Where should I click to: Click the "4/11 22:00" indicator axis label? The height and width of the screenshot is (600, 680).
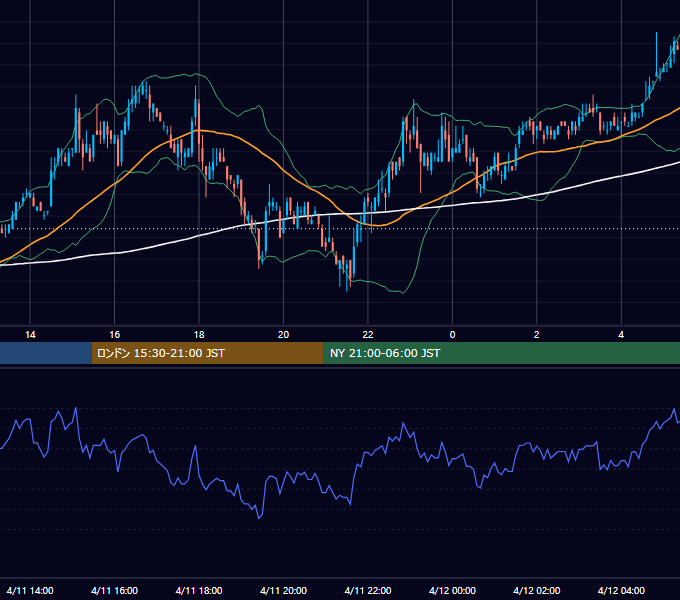pyautogui.click(x=368, y=590)
